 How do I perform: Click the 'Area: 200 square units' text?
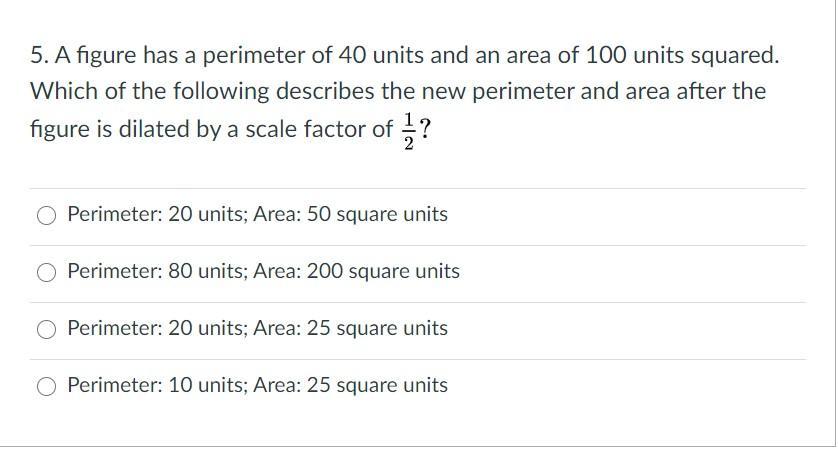356,271
